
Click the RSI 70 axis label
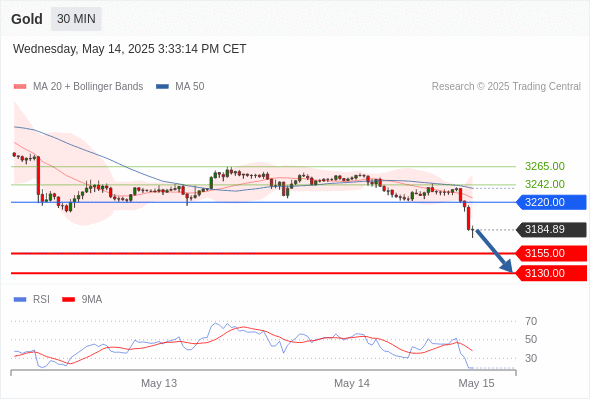[x=531, y=321]
